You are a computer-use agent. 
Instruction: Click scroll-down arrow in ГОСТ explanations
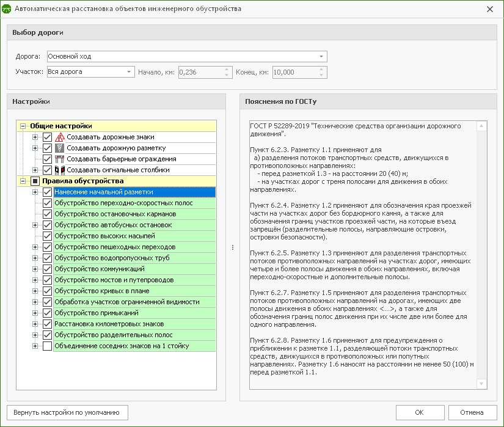click(x=481, y=384)
